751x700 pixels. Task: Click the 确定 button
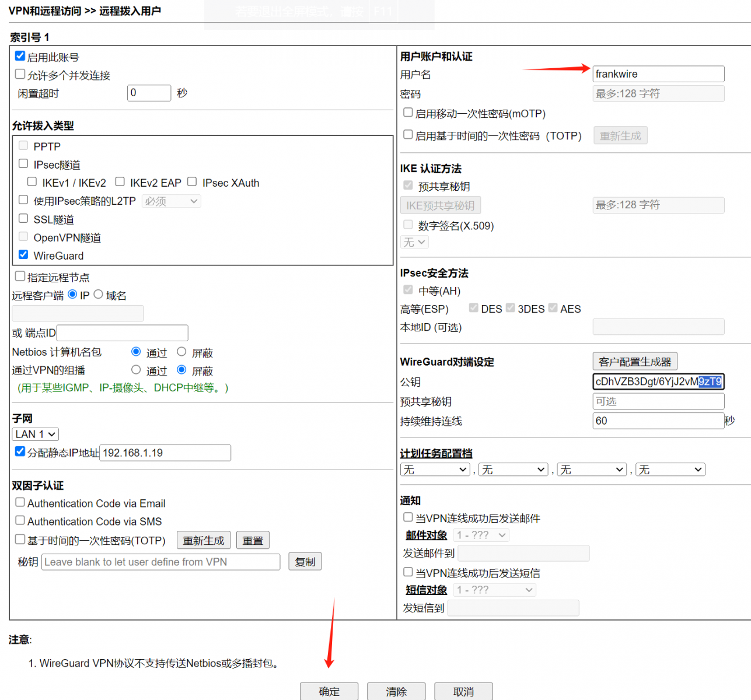[x=329, y=691]
